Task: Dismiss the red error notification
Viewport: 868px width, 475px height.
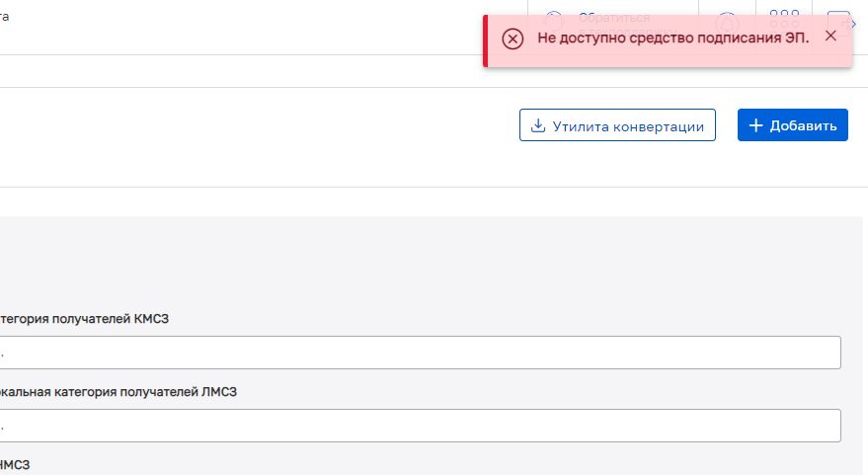Action: tap(830, 37)
